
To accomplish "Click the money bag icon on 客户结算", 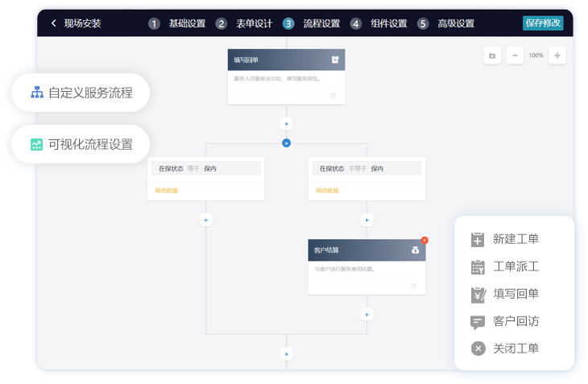I will pos(415,250).
